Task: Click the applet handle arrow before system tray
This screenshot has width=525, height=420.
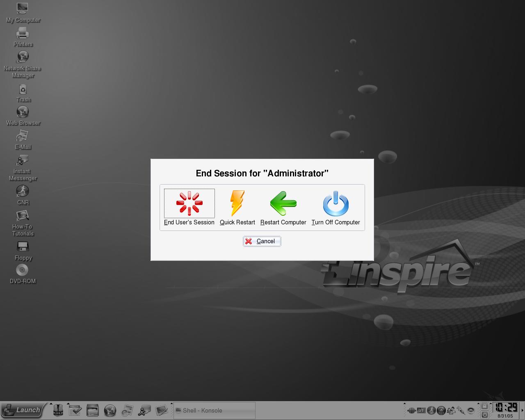Action: tap(404, 404)
